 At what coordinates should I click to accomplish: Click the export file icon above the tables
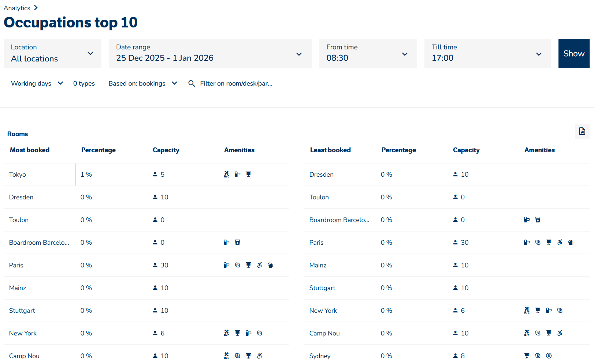tap(582, 131)
